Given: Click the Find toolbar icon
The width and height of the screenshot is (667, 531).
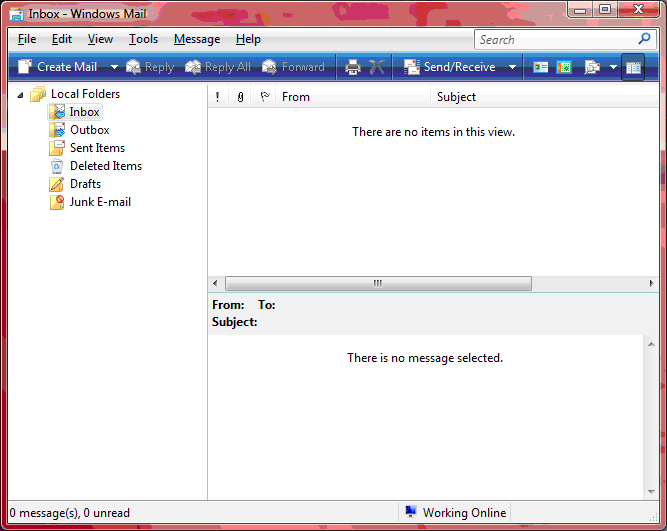Looking at the screenshot, I should tap(592, 67).
